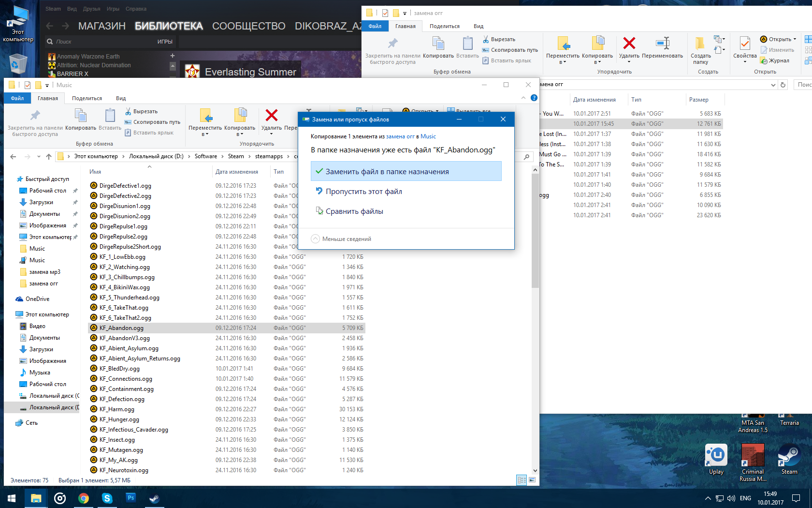The image size is (812, 508).
Task: Select замена mp3 in Music navigation pane
Action: tap(45, 272)
